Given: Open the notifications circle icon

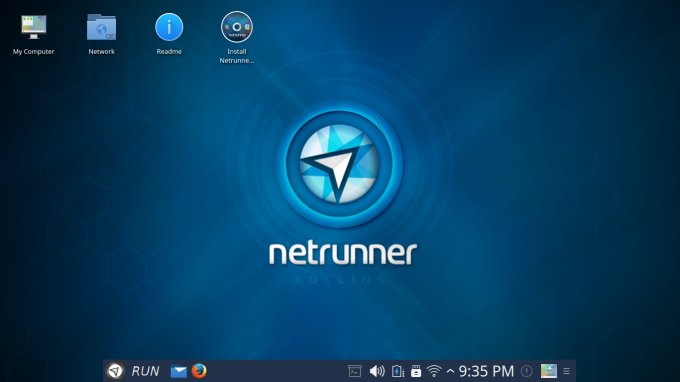Looking at the screenshot, I should pyautogui.click(x=526, y=371).
